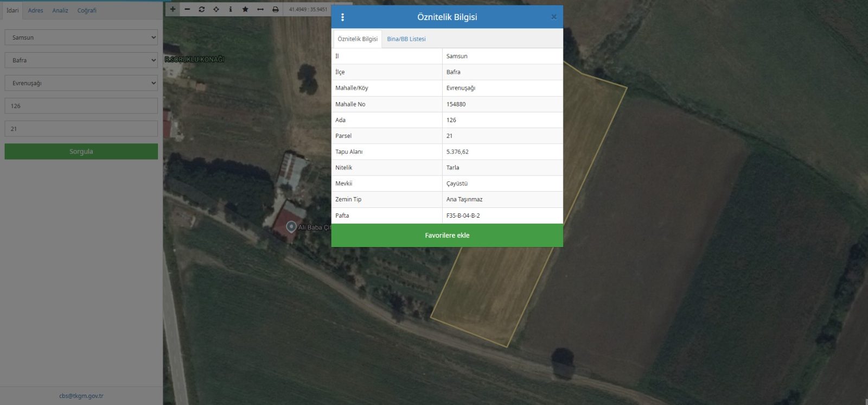868x405 pixels.
Task: Close the Öznitelik Bilgisi dialog
Action: pyautogui.click(x=554, y=17)
